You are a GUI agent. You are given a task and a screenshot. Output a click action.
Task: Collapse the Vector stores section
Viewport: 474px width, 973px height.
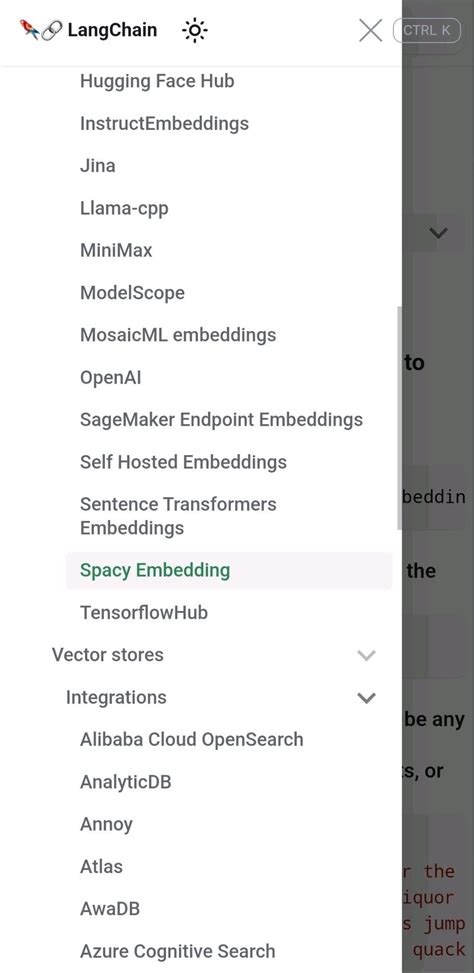point(367,655)
